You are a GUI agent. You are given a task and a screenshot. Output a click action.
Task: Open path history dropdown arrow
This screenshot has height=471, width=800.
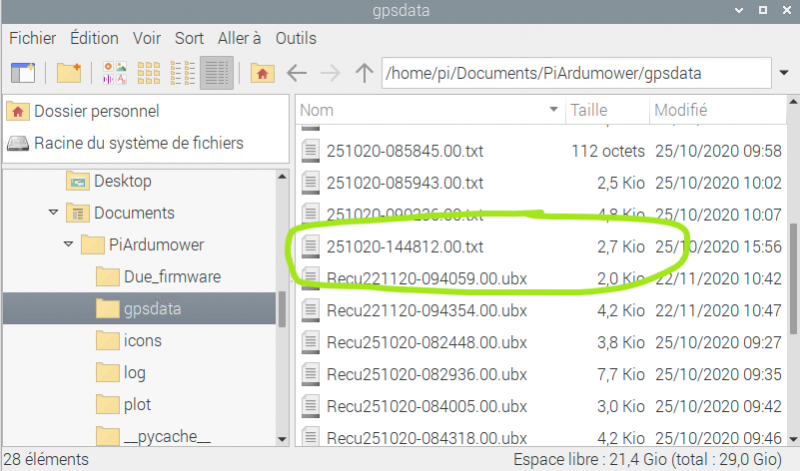(x=784, y=73)
